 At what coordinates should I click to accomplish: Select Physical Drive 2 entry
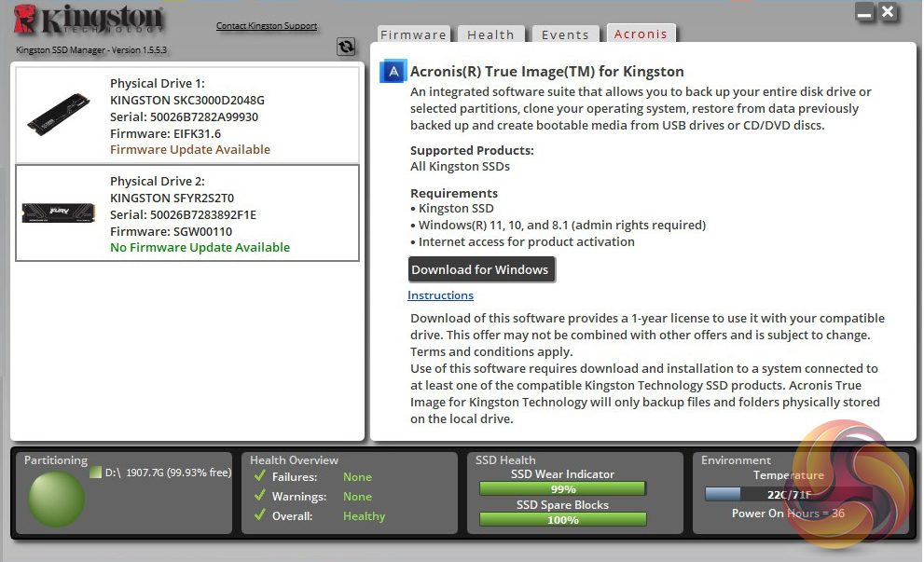(187, 212)
